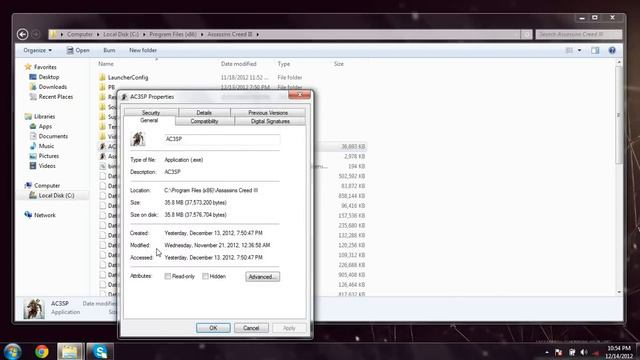Select the General tab
Viewport: 640px width, 360px height.
[149, 121]
